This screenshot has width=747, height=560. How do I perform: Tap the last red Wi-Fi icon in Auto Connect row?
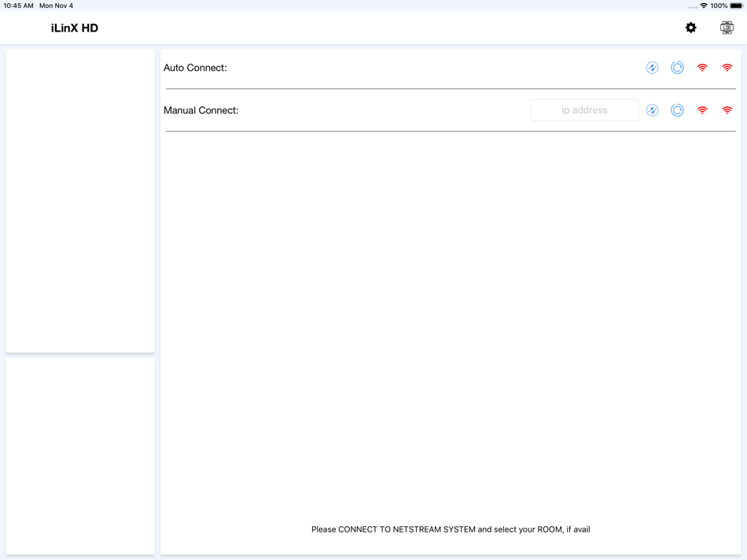(727, 68)
